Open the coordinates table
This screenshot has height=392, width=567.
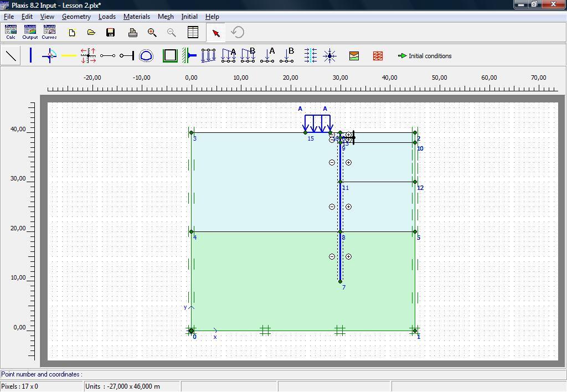point(193,32)
